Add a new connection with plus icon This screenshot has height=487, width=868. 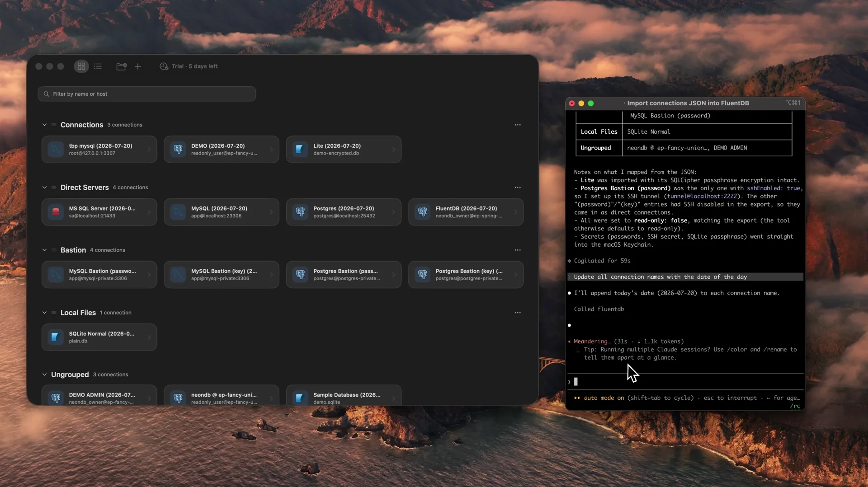click(x=138, y=66)
